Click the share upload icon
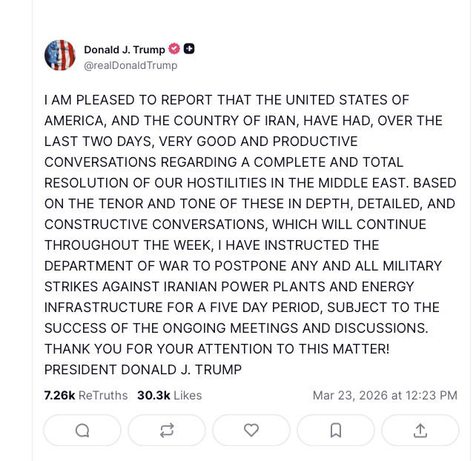 point(420,430)
